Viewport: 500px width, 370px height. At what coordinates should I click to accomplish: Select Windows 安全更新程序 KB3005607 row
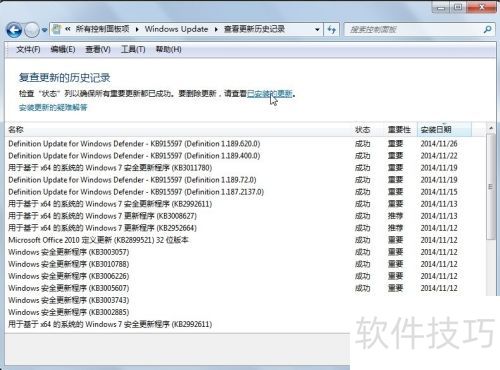point(245,288)
